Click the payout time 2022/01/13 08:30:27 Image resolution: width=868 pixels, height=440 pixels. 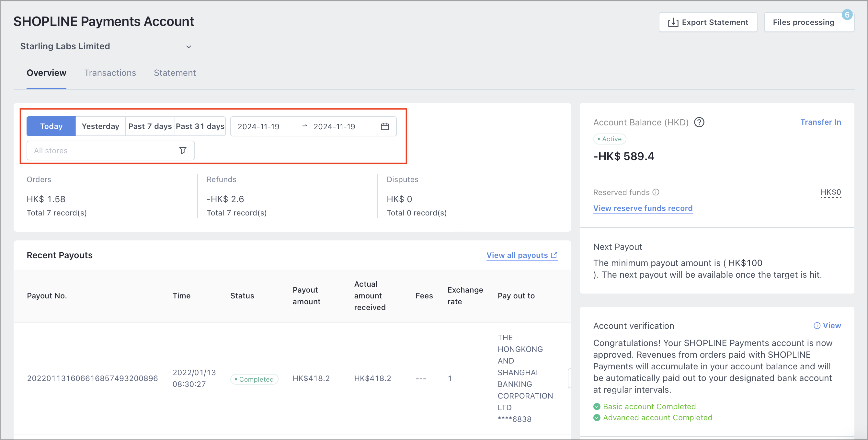pos(194,378)
